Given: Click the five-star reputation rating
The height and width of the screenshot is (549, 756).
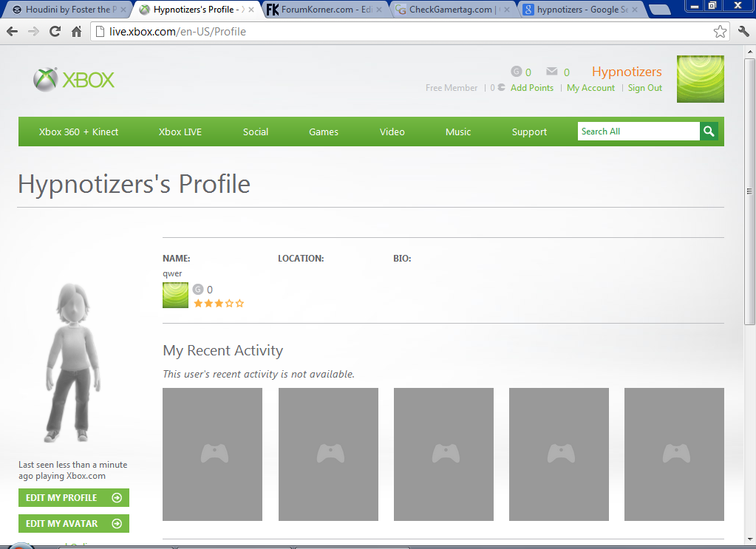Looking at the screenshot, I should 219,303.
